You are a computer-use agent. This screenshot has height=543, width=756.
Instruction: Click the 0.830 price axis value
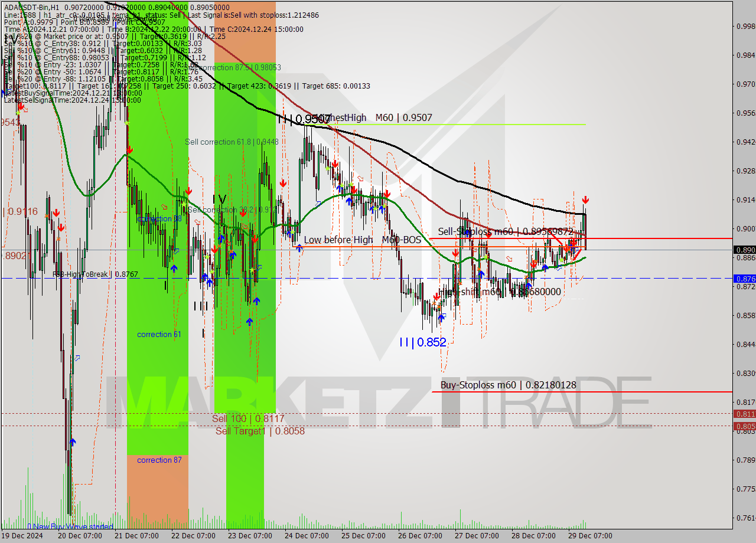745,373
